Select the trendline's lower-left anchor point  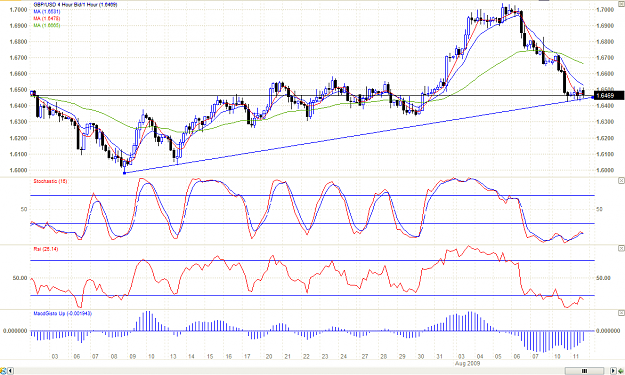pyautogui.click(x=124, y=173)
